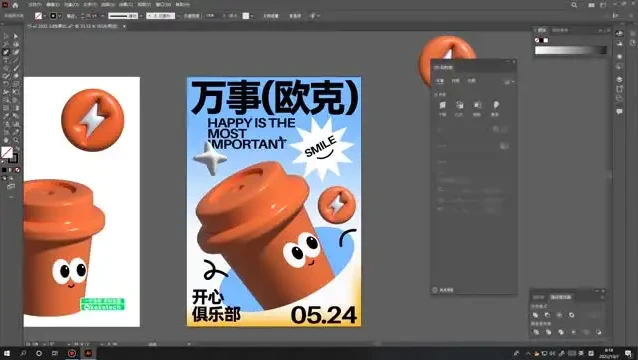Switch to 材质 Materials tab in 3D panel
The width and height of the screenshot is (638, 360).
[456, 81]
